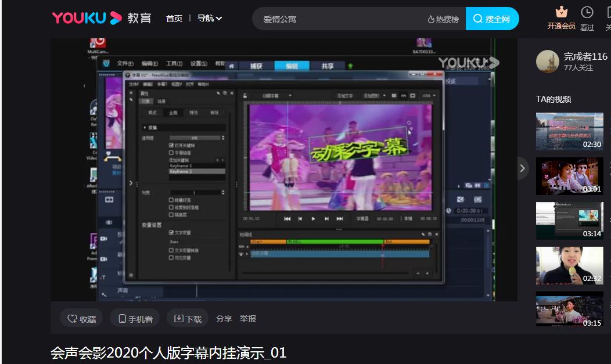This screenshot has height=364, width=611.
Task: Toggle the last checkbox under 变量设置
Action: tap(171, 258)
